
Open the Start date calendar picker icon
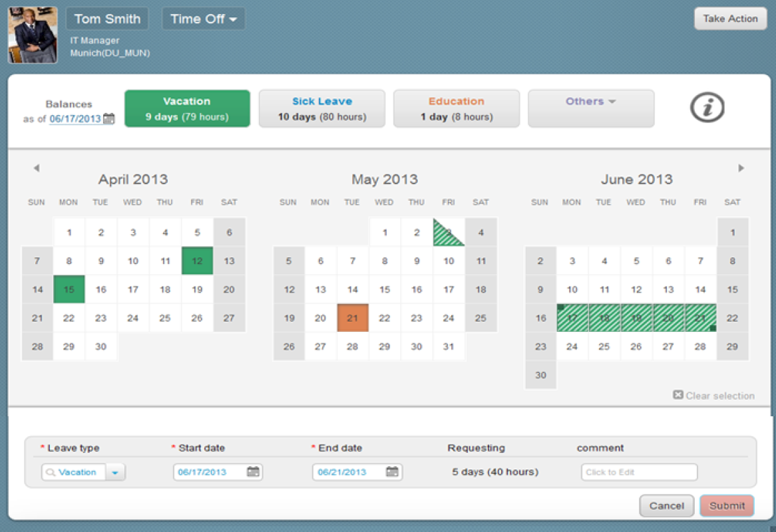pos(253,472)
